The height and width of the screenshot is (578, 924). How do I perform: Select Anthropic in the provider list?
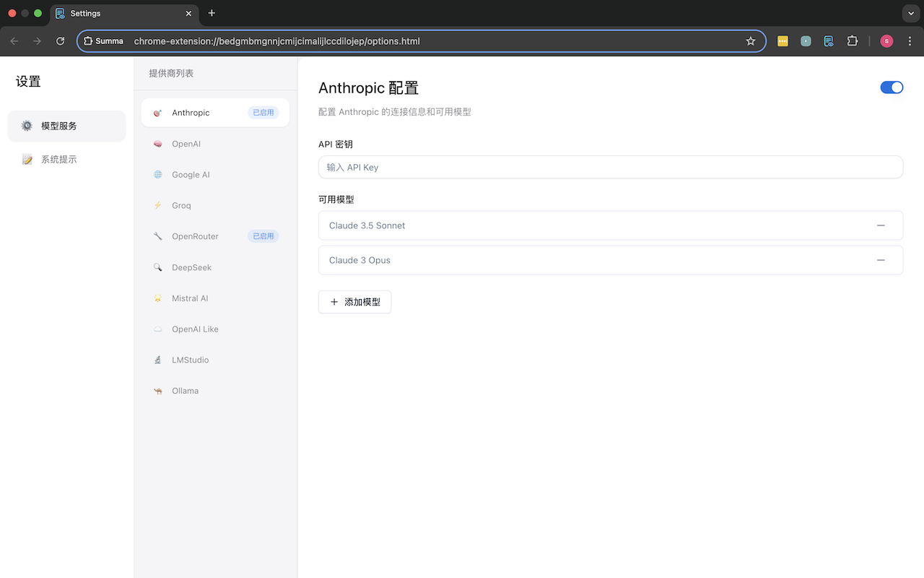pos(215,113)
